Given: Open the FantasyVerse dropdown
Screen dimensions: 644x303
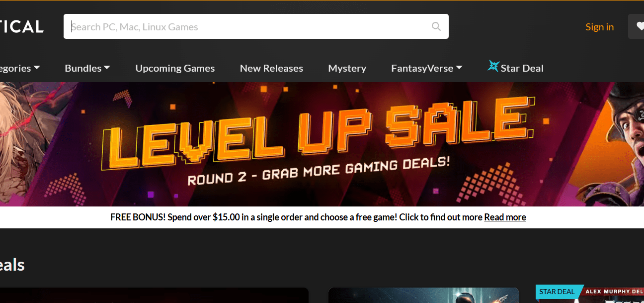Looking at the screenshot, I should point(426,68).
